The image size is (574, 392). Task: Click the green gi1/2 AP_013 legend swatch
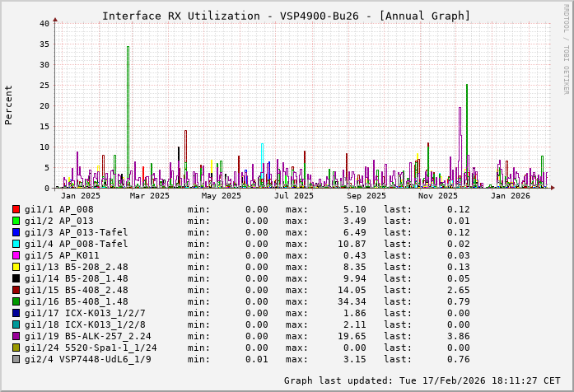(x=16, y=221)
